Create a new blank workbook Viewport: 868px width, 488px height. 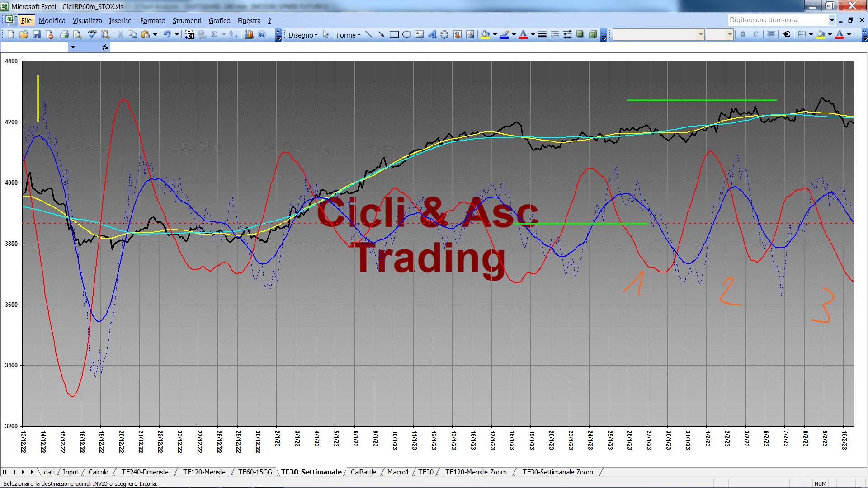[11, 34]
